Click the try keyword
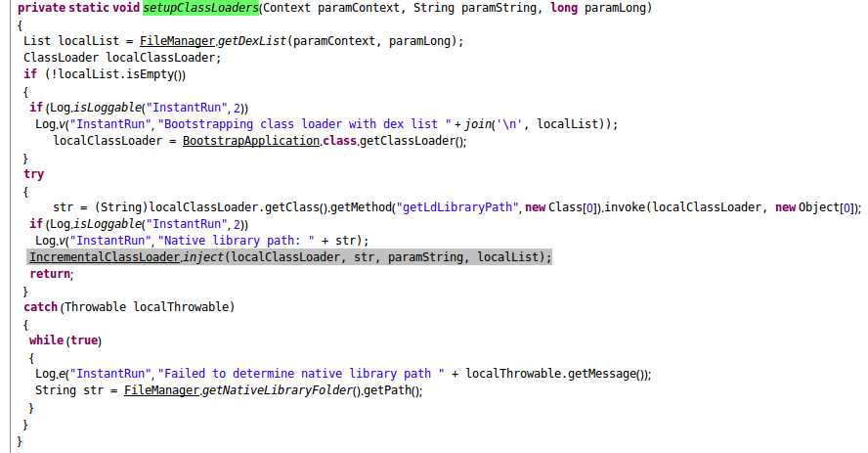This screenshot has width=868, height=453. click(34, 174)
